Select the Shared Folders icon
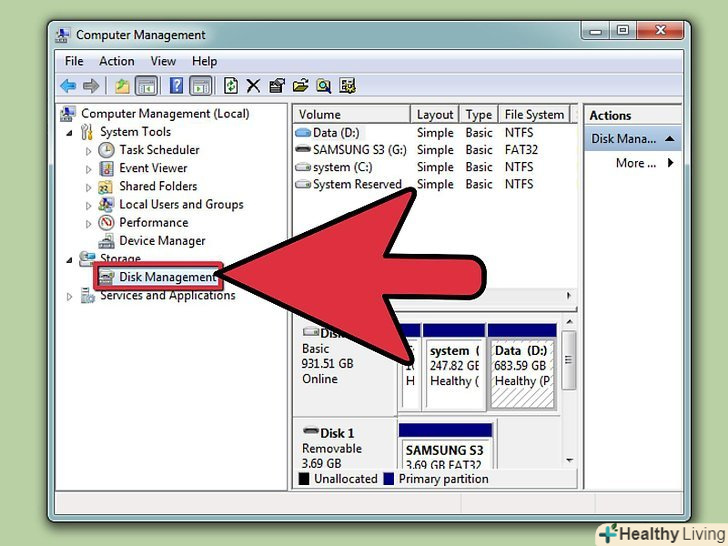The width and height of the screenshot is (728, 546). pos(105,187)
